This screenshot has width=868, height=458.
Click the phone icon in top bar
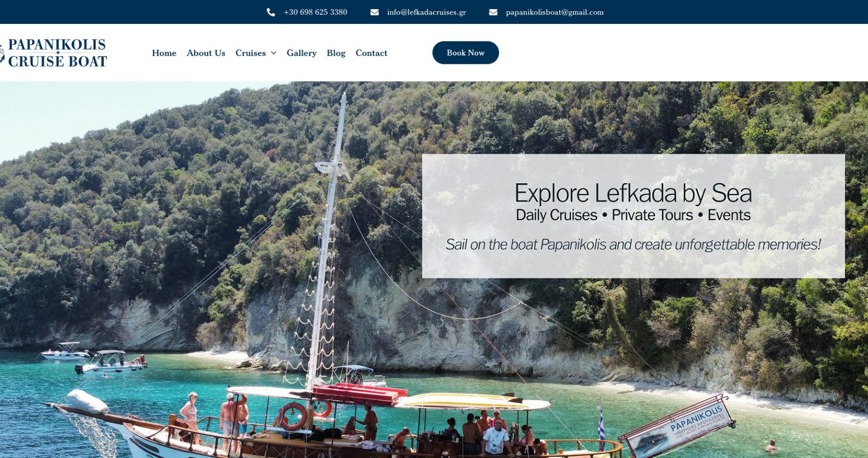point(271,12)
